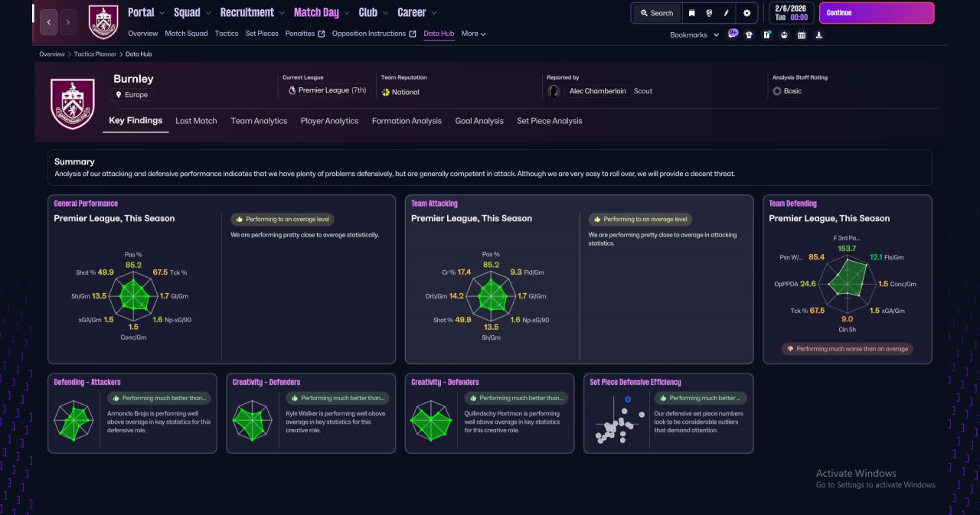Click the pencil edit icon in top toolbar
The image size is (980, 515).
[727, 13]
